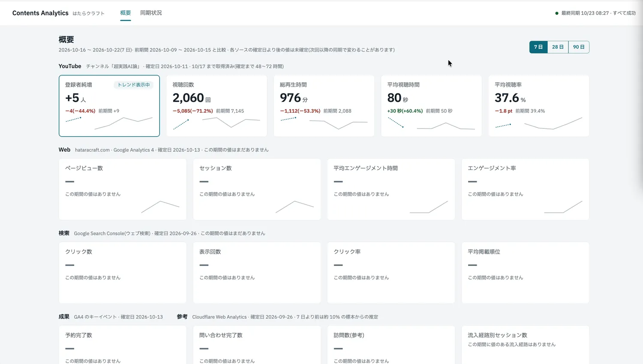Open the 同期状況 tab
The height and width of the screenshot is (364, 643).
[x=151, y=13]
